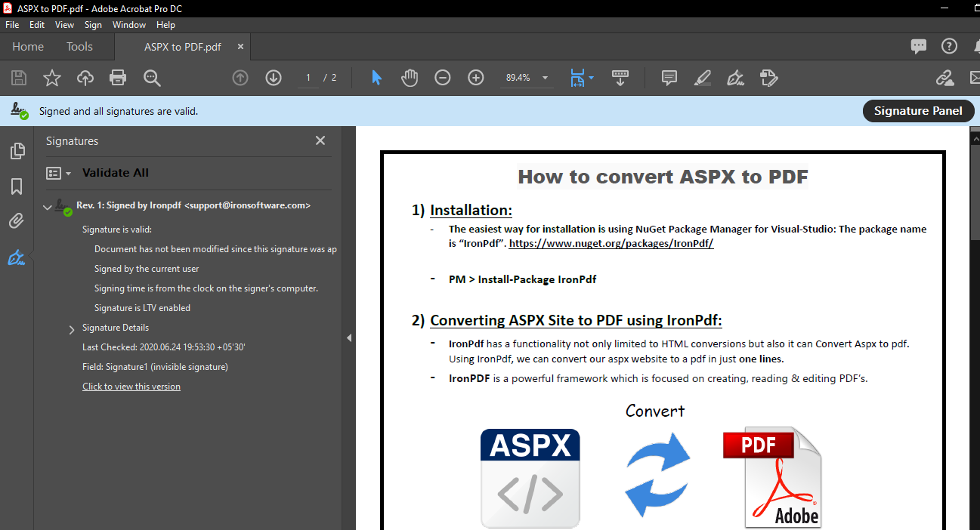Image resolution: width=980 pixels, height=530 pixels.
Task: Select 'Field: Signature1 (invisible signature)' row
Action: 155,367
